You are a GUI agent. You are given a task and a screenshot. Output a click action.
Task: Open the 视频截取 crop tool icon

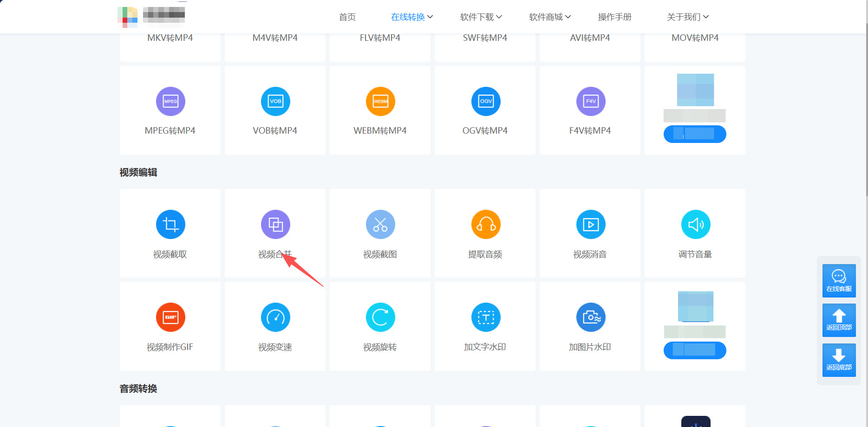pyautogui.click(x=170, y=225)
